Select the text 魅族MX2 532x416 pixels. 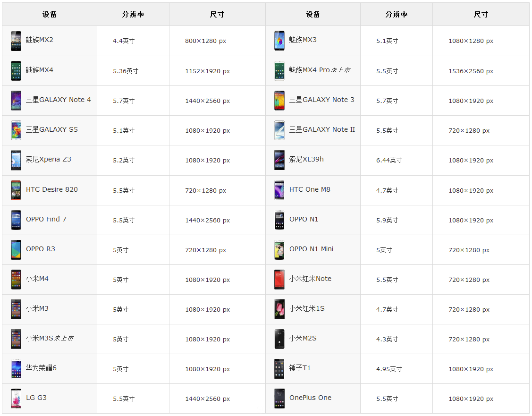point(39,40)
